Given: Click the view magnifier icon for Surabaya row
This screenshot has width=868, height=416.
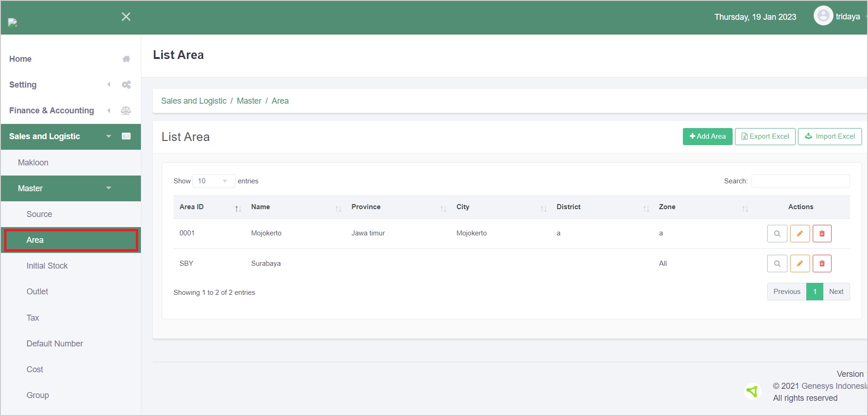Looking at the screenshot, I should 777,264.
